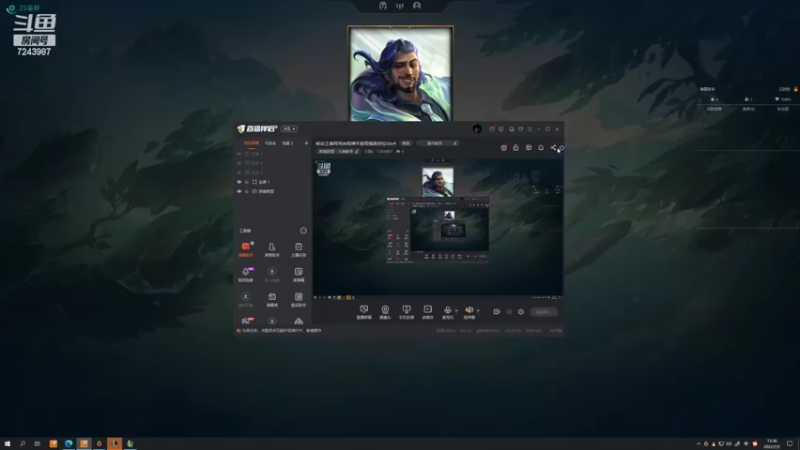
Task: Click the edit pencil next to category tag
Action: 357,152
